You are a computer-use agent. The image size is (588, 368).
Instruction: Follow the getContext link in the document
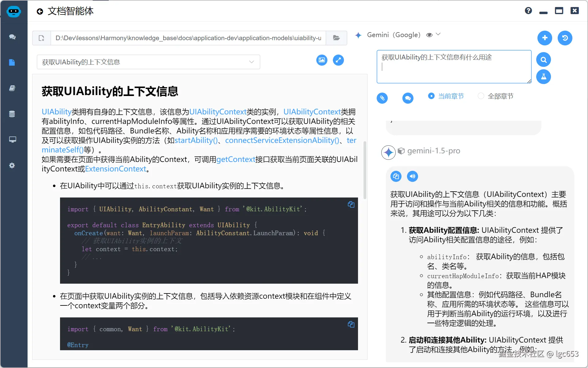coord(236,159)
